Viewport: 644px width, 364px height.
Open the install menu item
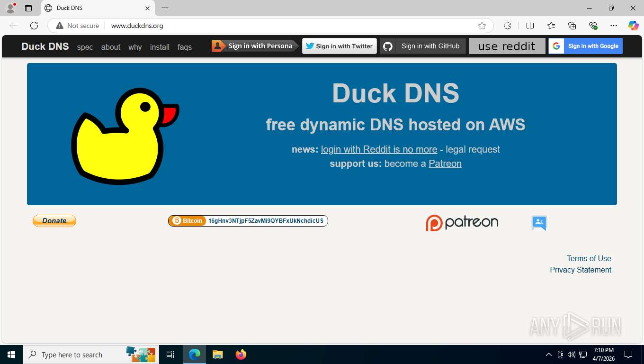click(x=160, y=47)
